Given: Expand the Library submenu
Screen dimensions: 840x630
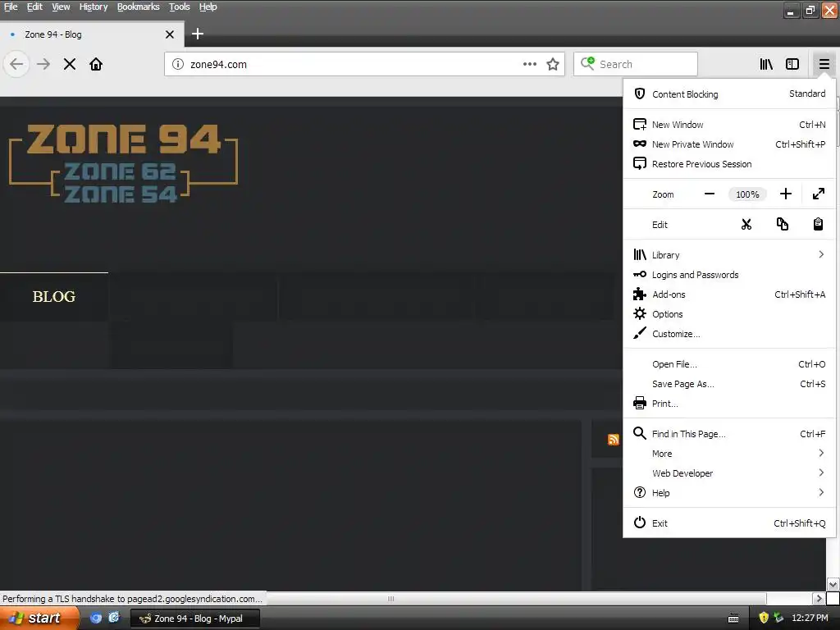Looking at the screenshot, I should tap(729, 255).
